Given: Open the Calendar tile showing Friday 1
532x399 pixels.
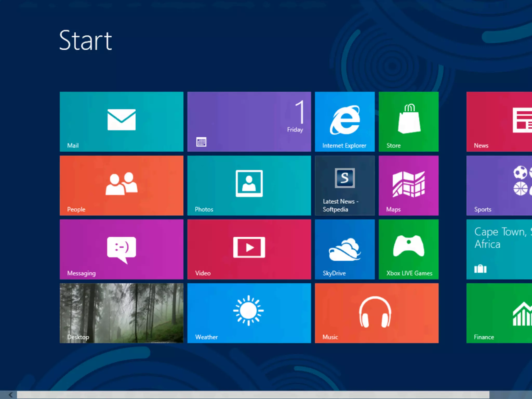Looking at the screenshot, I should click(x=249, y=122).
